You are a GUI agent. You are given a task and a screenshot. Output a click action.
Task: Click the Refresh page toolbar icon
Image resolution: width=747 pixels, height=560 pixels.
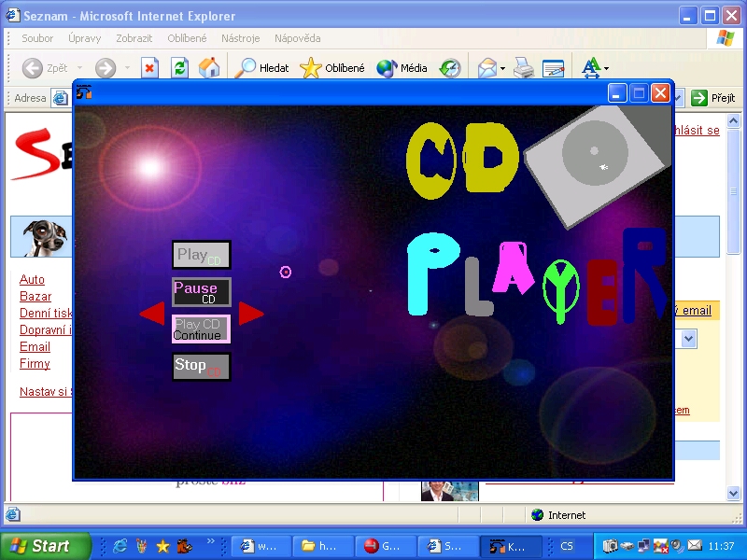click(x=179, y=68)
